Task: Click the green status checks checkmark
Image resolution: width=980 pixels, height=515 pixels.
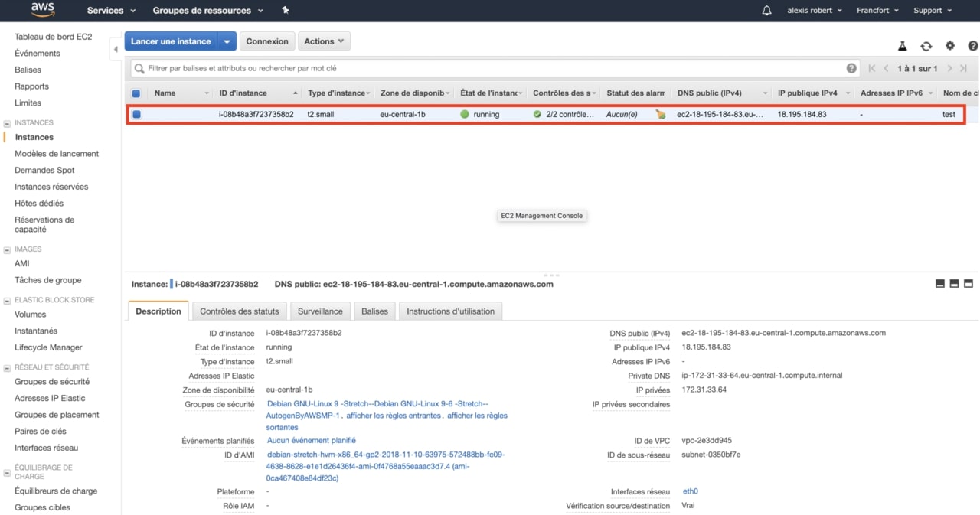Action: click(x=537, y=114)
